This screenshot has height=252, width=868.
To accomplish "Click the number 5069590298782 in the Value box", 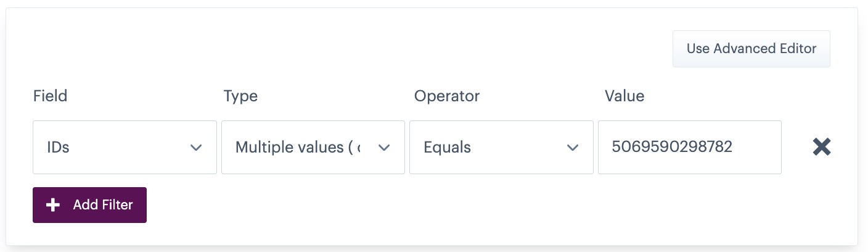I will coord(672,146).
